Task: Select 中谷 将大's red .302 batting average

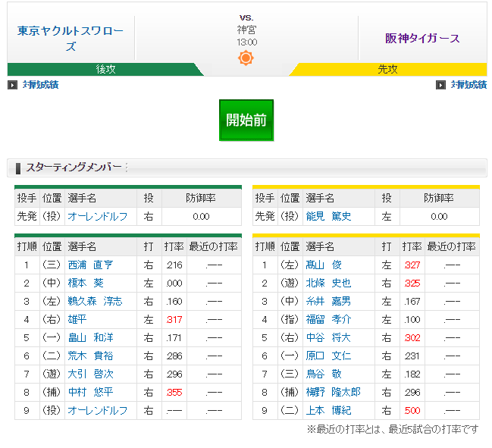Action: pyautogui.click(x=412, y=338)
